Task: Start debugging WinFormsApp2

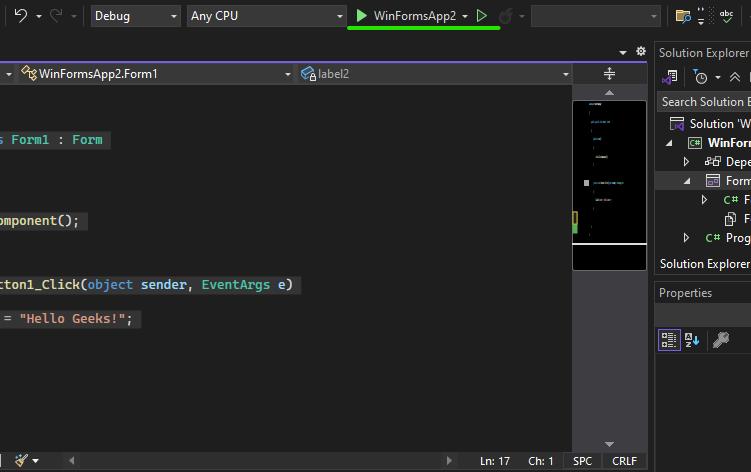Action: (406, 16)
